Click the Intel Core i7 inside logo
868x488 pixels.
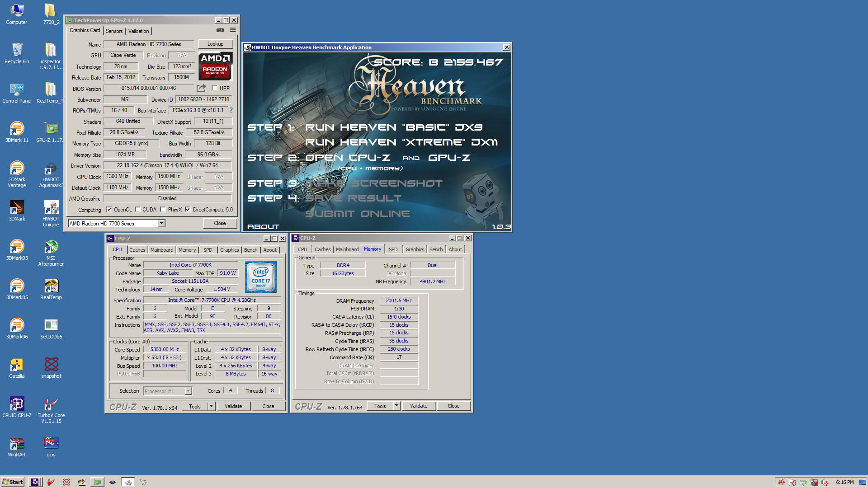click(261, 277)
